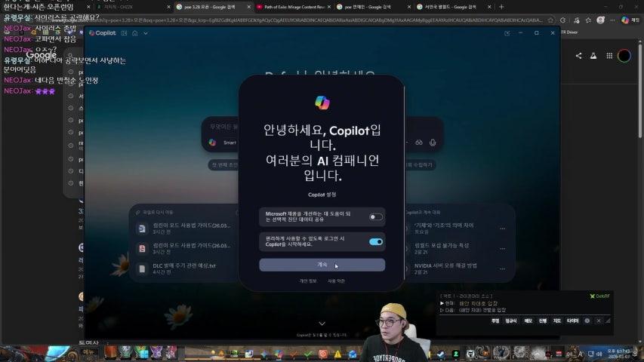The width and height of the screenshot is (644, 362).
Task: Open the first 림린이 모드 사용법 가이드 file
Action: coord(184,229)
